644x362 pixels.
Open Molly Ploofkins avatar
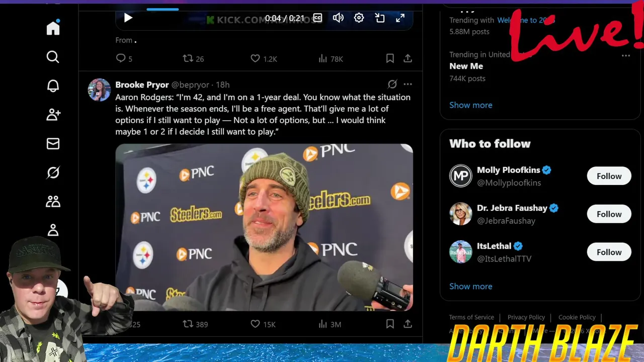[460, 176]
